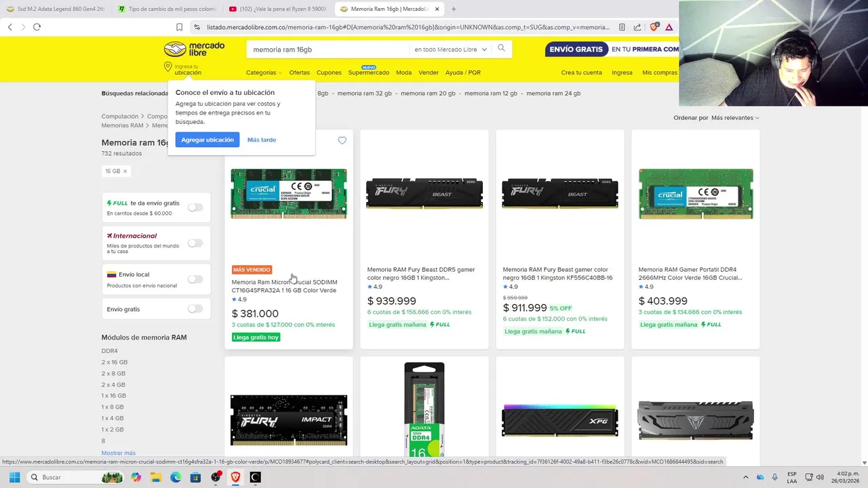Open Ordenar por Más relevantes dropdown
Screen dimensions: 868x488
pyautogui.click(x=735, y=118)
